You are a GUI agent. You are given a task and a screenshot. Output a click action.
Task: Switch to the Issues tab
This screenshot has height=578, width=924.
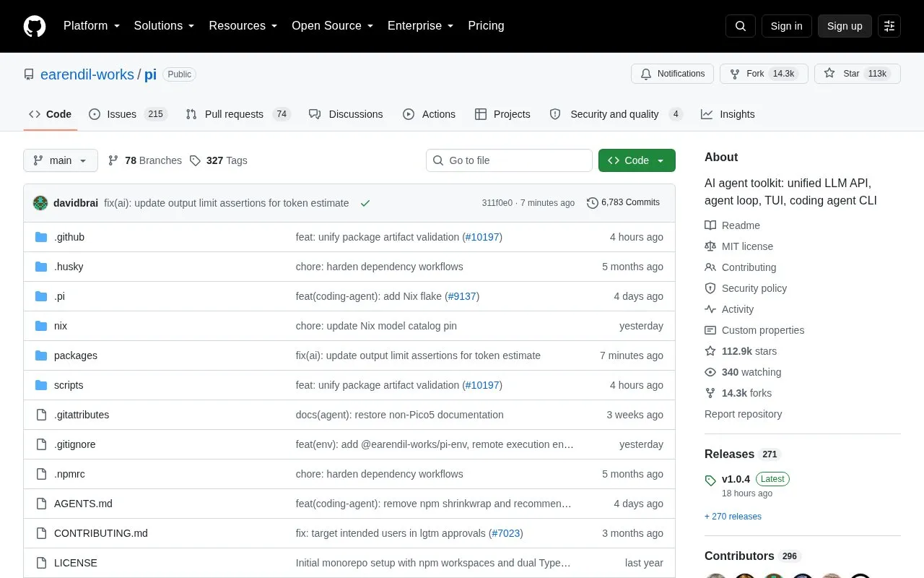[128, 114]
